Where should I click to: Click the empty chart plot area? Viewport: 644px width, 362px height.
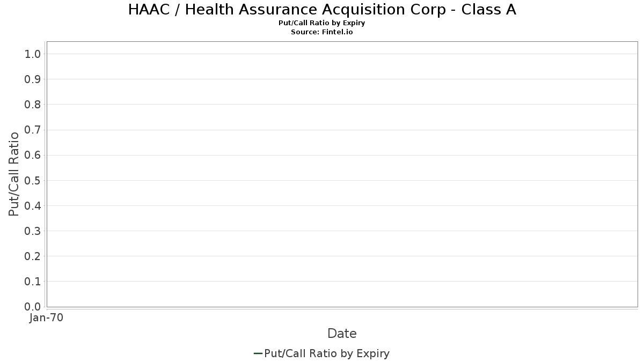(342, 174)
